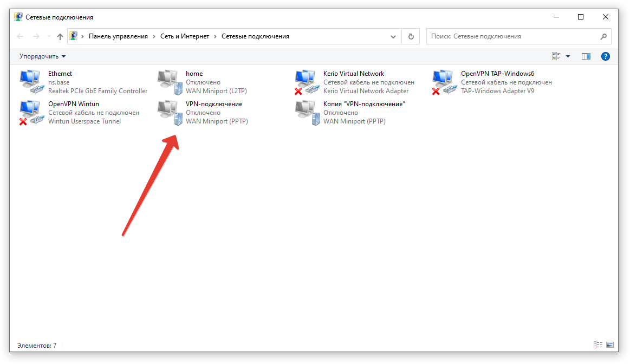Screen dimensions: 630x364
Task: Refresh the Network Connections view
Action: [411, 36]
